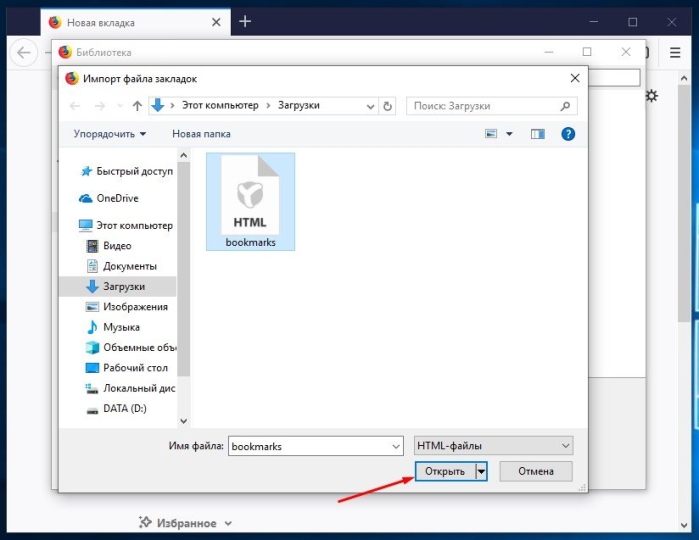Open file dialog help icon
699x540 pixels.
(568, 134)
